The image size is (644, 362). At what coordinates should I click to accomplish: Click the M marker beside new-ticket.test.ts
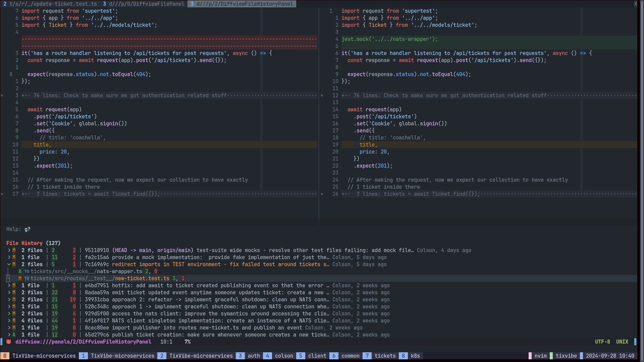(x=20, y=279)
